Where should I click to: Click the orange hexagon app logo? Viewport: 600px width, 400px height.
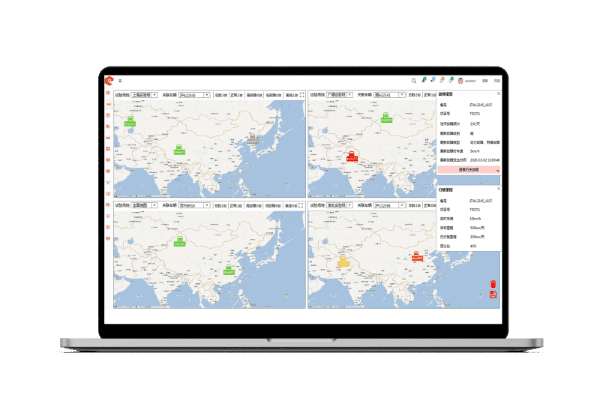107,80
